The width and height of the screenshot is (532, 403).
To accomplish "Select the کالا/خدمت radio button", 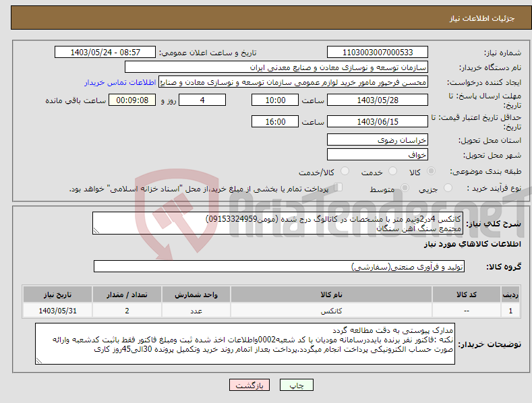I will tap(345, 171).
